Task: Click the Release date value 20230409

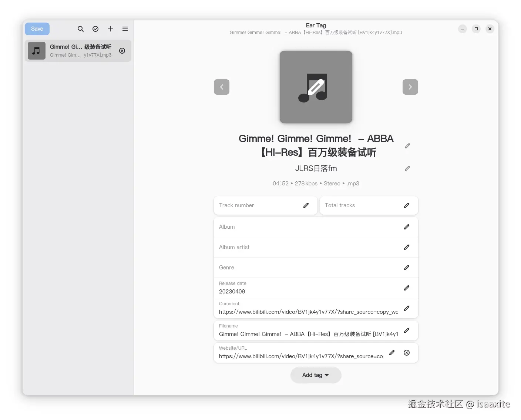Action: click(232, 292)
